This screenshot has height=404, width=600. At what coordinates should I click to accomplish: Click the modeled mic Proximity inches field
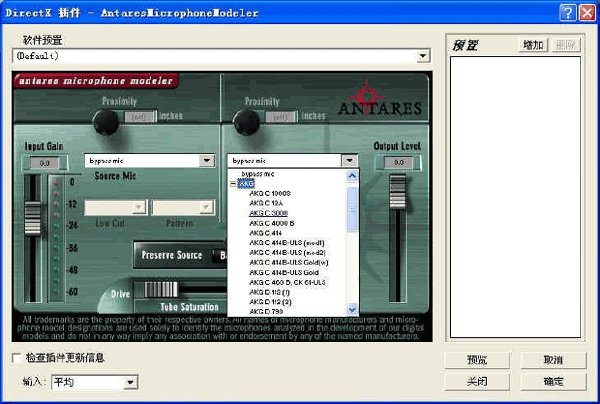tap(280, 117)
